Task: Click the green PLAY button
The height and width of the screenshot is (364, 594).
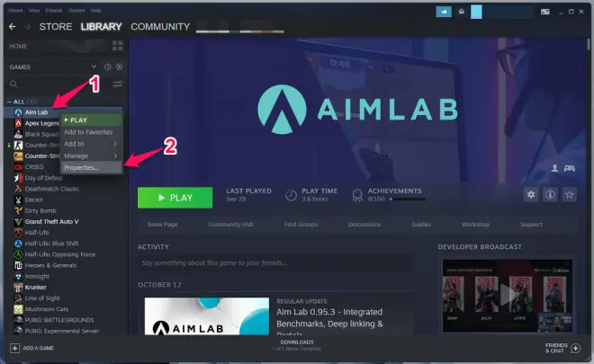Action: (175, 198)
